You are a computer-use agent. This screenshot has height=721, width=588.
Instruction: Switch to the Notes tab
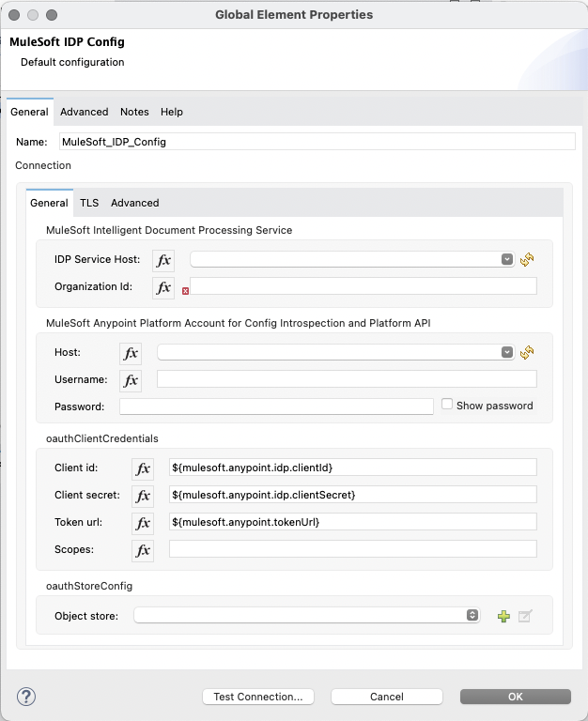coord(134,112)
